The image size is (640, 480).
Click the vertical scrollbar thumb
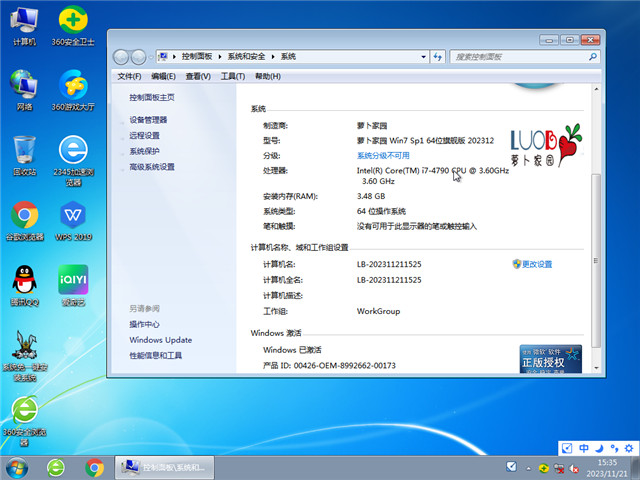click(x=596, y=260)
